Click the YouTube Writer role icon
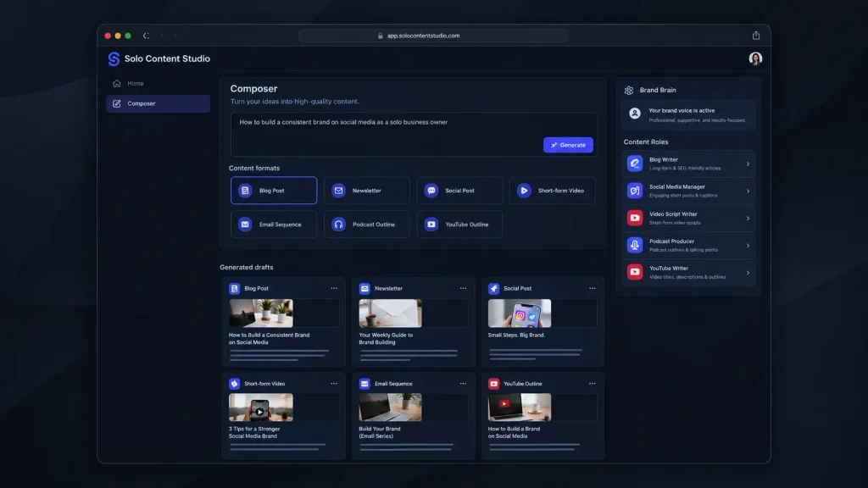The height and width of the screenshot is (488, 868). point(634,272)
